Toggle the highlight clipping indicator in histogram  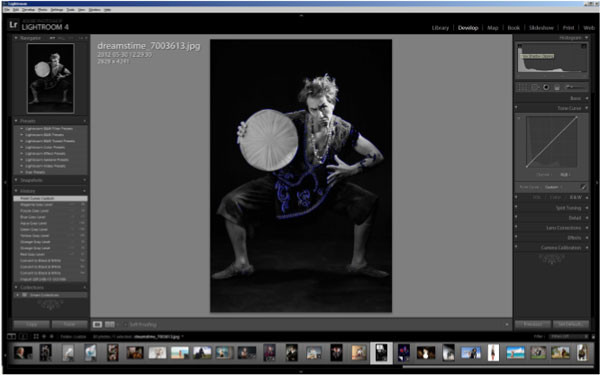point(584,46)
